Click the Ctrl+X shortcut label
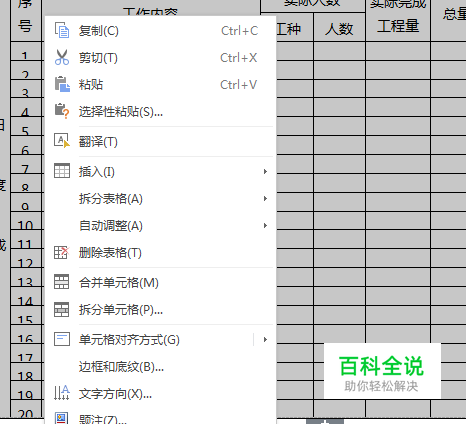 pyautogui.click(x=239, y=58)
